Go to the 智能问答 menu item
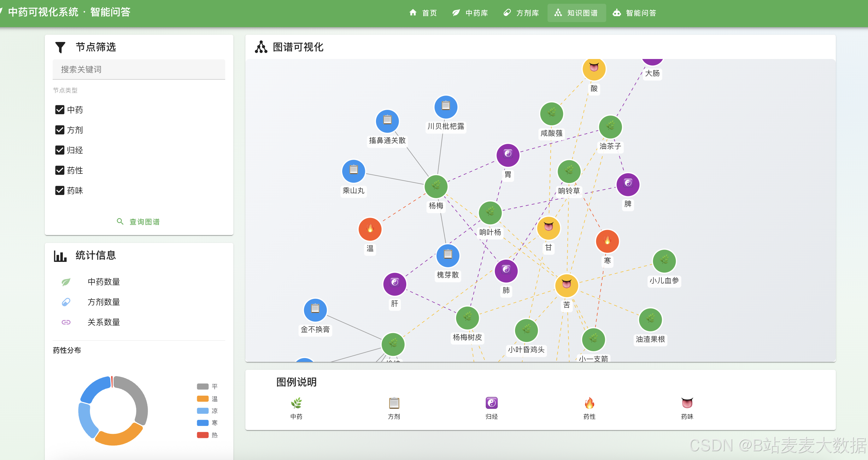Screen dimensions: 868x460 [634, 13]
